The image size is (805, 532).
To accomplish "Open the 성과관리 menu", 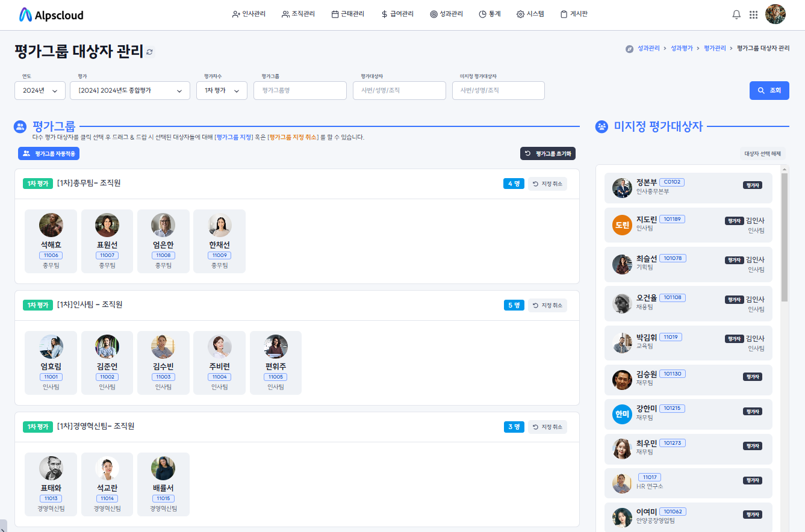I will (446, 14).
